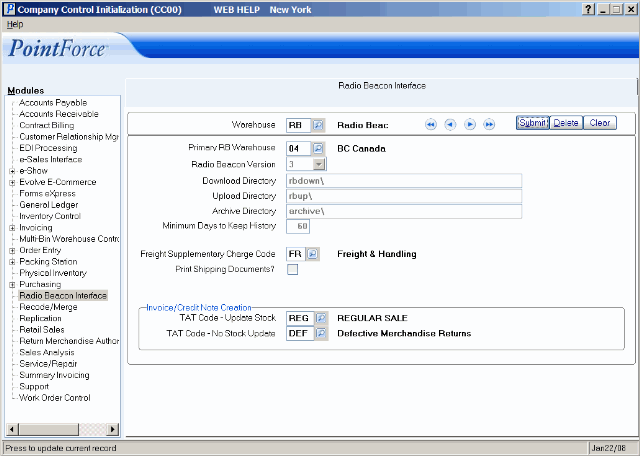The height and width of the screenshot is (456, 640).
Task: Click the Warehouse input field containing RB
Action: click(x=299, y=125)
